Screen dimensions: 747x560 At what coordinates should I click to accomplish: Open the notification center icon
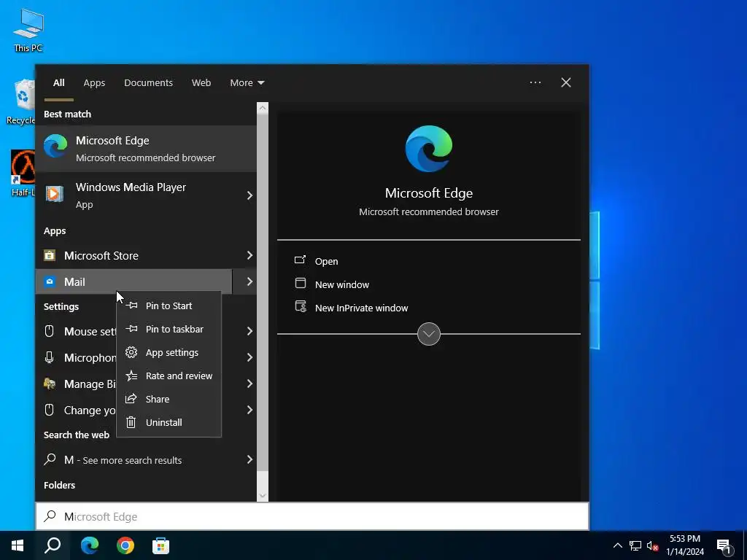point(724,546)
